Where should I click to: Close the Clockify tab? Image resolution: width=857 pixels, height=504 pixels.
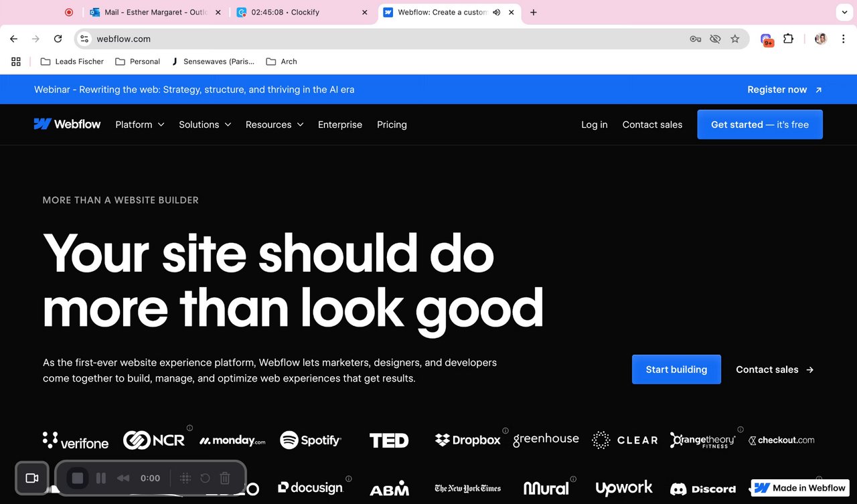[365, 12]
